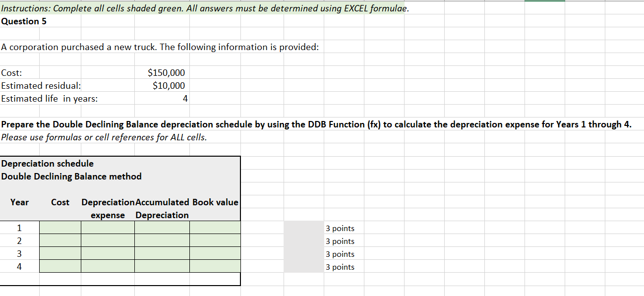Image resolution: width=644 pixels, height=296 pixels.
Task: Select the green Cost cell for Year 4
Action: tap(60, 267)
